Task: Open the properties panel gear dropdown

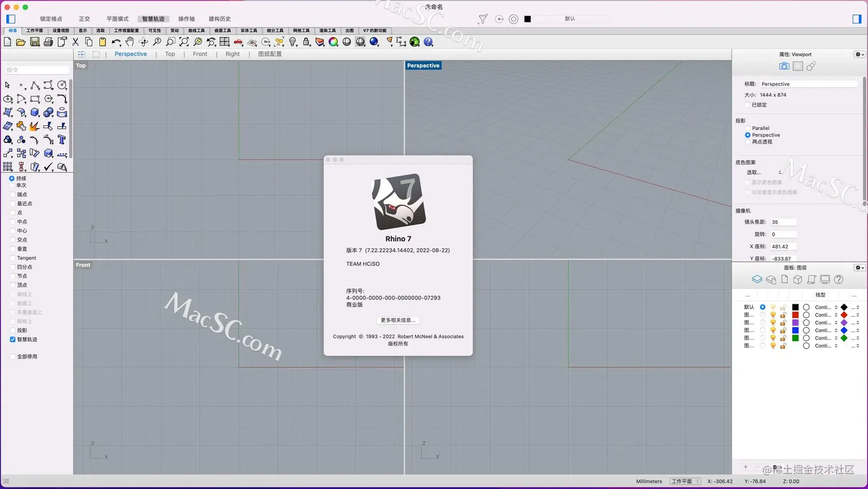Action: 859,55
